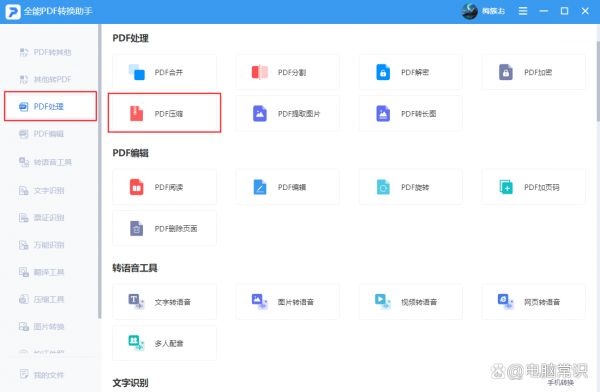Launch the 视频转语音 video-to-speech icon
This screenshot has height=392, width=600.
(383, 301)
